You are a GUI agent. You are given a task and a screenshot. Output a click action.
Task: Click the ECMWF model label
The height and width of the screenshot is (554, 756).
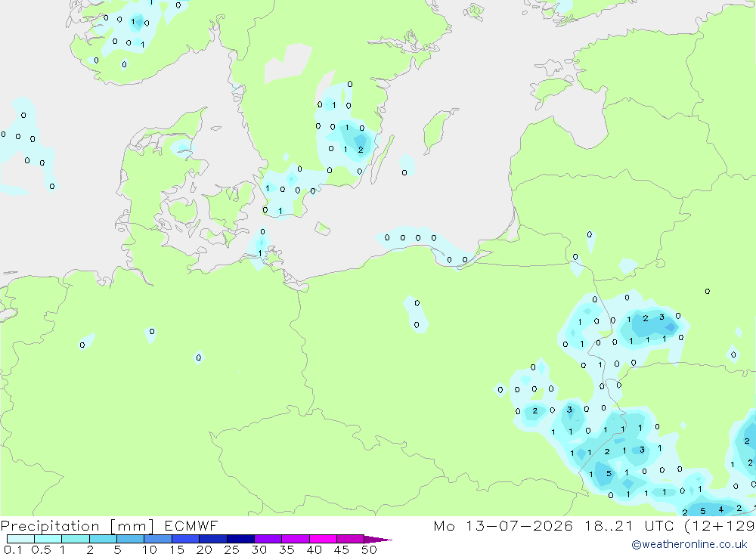tap(191, 525)
